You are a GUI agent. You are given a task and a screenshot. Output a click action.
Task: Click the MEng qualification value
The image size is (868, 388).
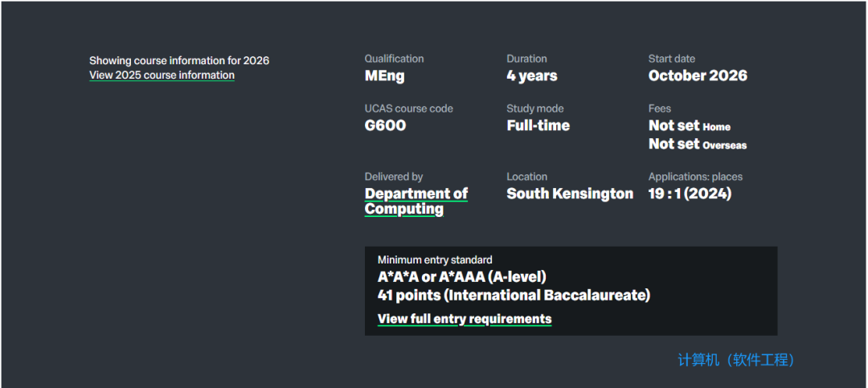pyautogui.click(x=384, y=76)
